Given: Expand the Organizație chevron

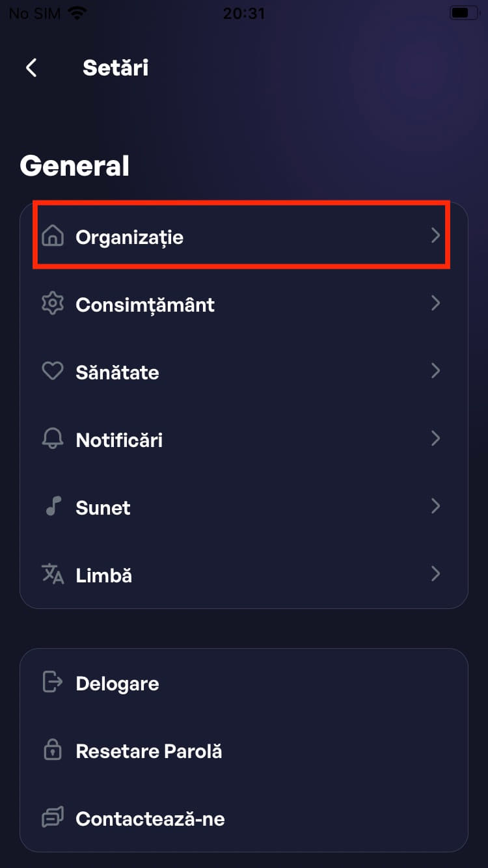Looking at the screenshot, I should tap(436, 236).
